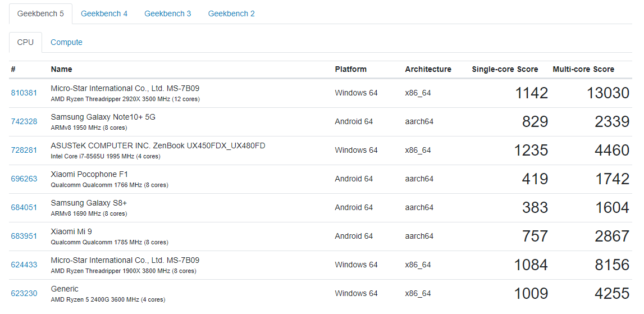Select Xiaomi Pocophone F1 name
This screenshot has height=314, width=644.
[89, 174]
